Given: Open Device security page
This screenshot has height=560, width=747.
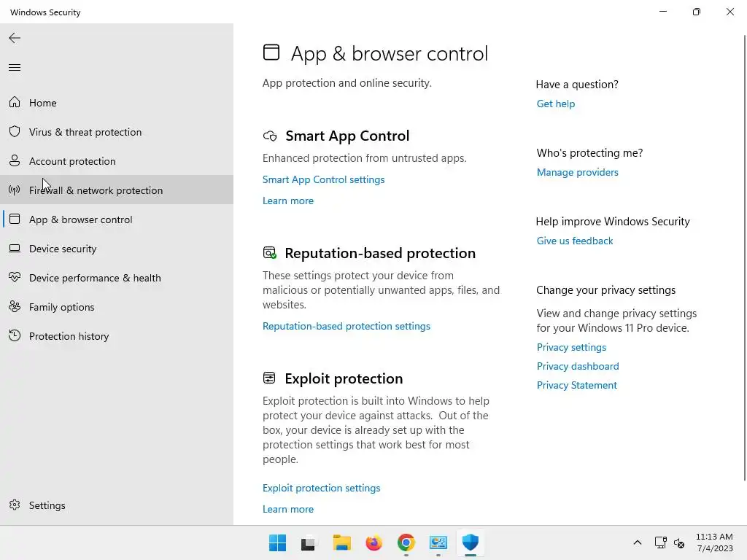Looking at the screenshot, I should click(117, 249).
